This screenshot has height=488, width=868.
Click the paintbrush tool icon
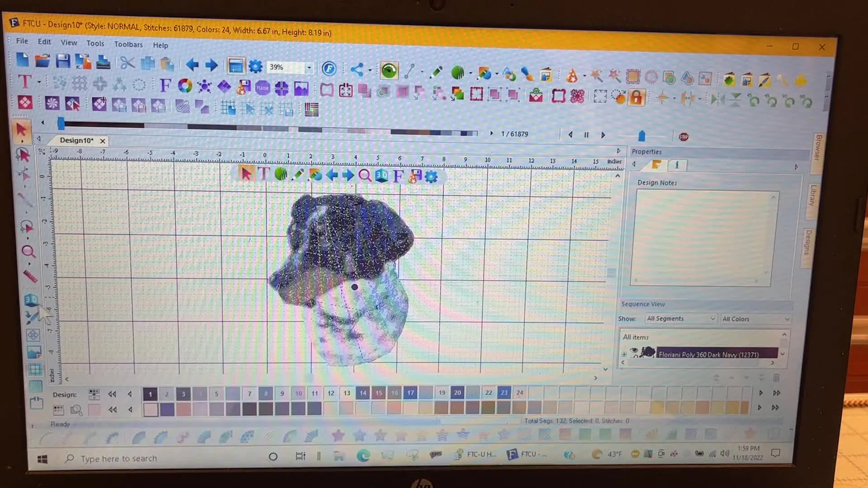[527, 74]
